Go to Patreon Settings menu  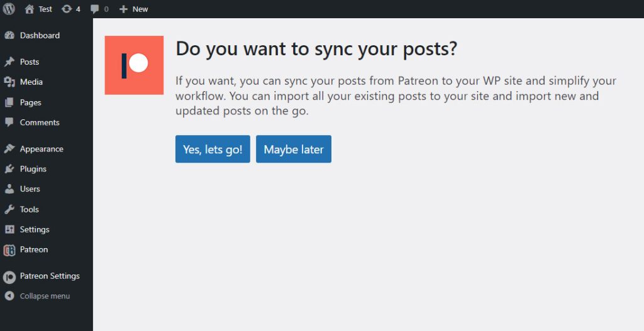pyautogui.click(x=47, y=276)
